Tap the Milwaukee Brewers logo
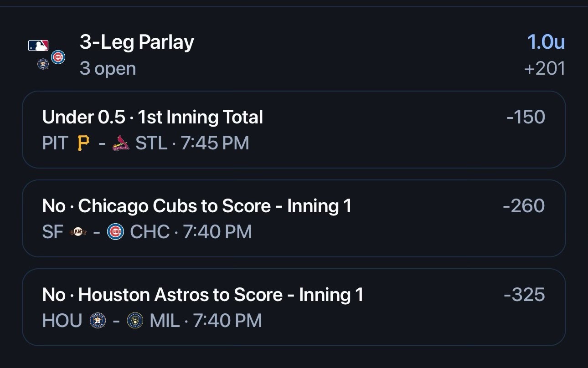Image resolution: width=588 pixels, height=368 pixels. pos(135,321)
